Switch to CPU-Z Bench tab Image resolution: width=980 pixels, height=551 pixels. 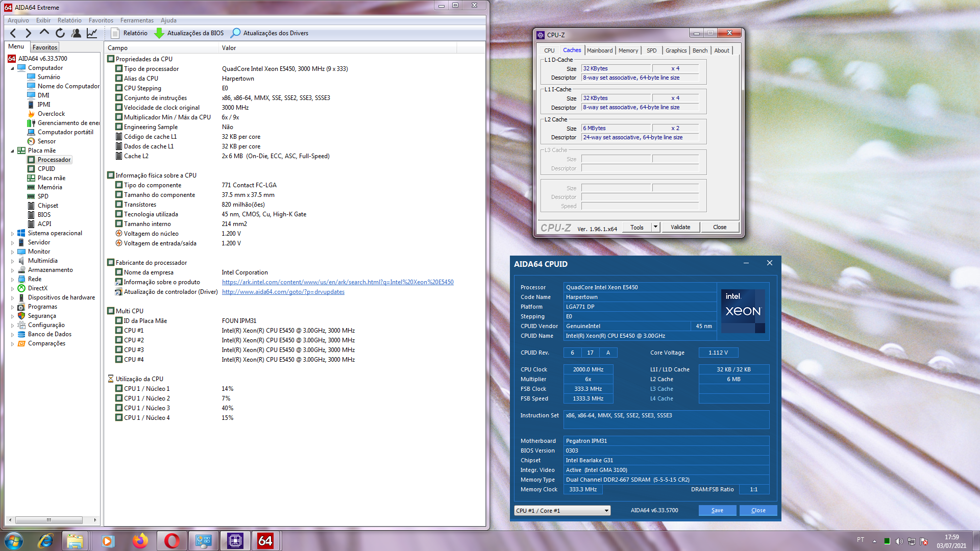coord(700,51)
